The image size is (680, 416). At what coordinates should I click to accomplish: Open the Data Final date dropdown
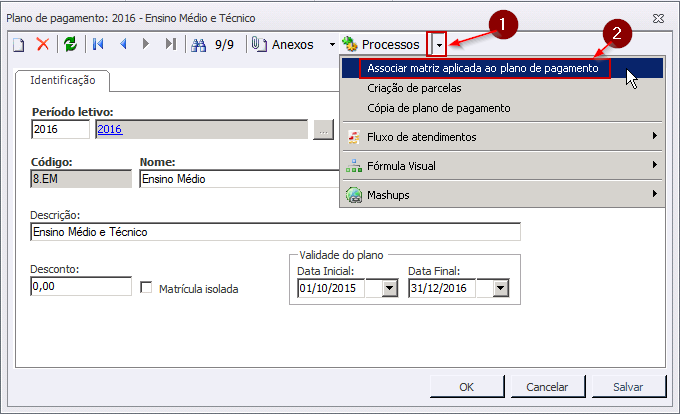click(x=500, y=288)
